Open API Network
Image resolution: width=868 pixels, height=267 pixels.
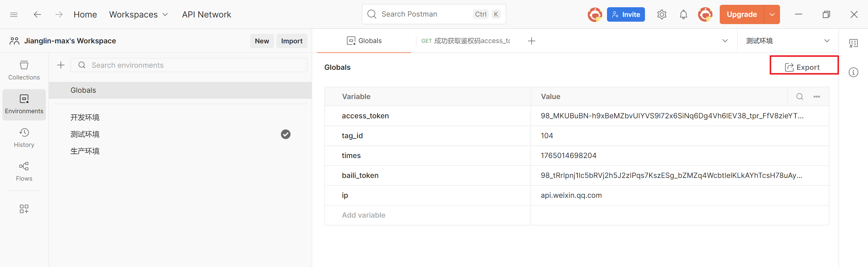(206, 14)
